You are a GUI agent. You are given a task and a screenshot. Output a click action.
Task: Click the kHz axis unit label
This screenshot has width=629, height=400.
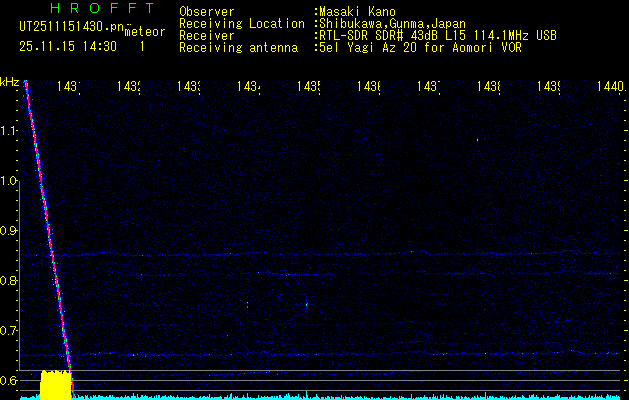point(10,81)
